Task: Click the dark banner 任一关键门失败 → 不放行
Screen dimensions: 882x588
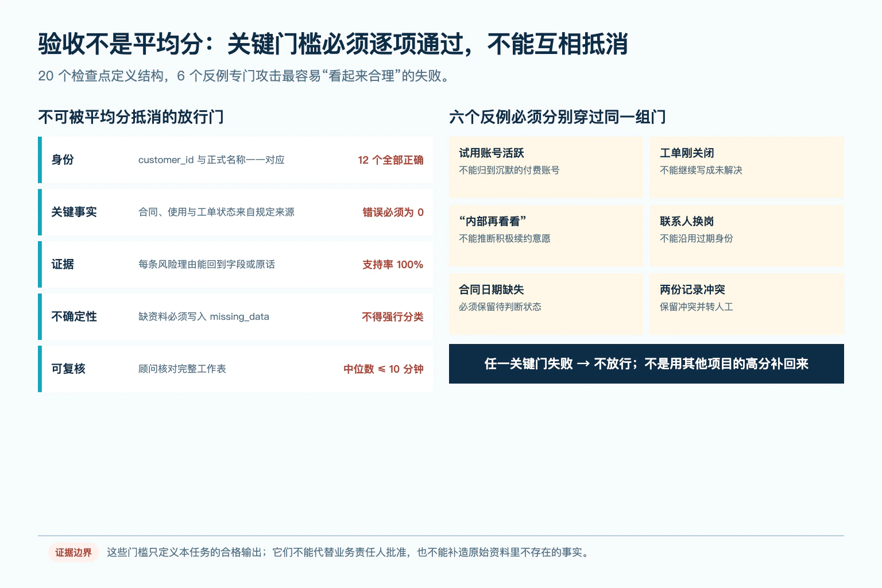Action: pos(647,363)
